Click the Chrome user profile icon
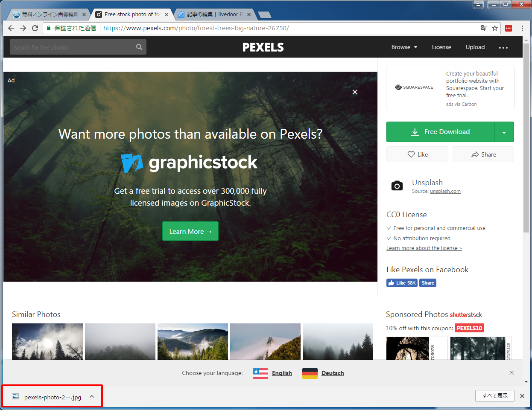 (x=478, y=4)
